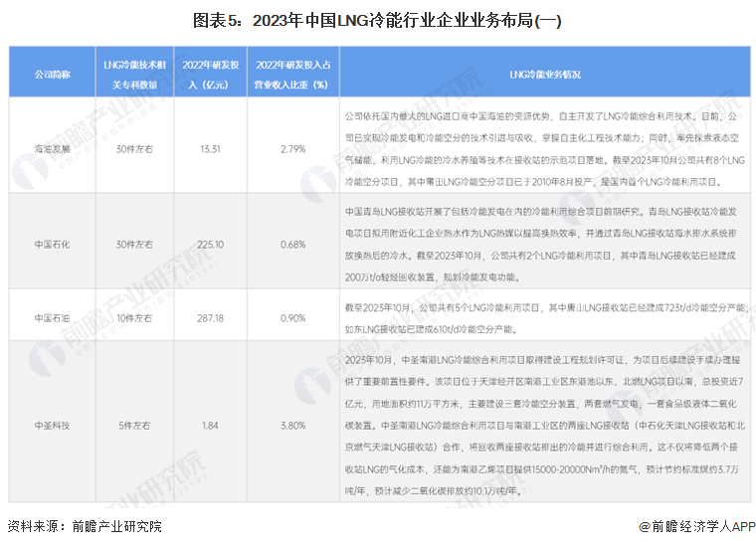Click the 225.10 R&D value cell
The image size is (756, 547).
click(x=210, y=245)
